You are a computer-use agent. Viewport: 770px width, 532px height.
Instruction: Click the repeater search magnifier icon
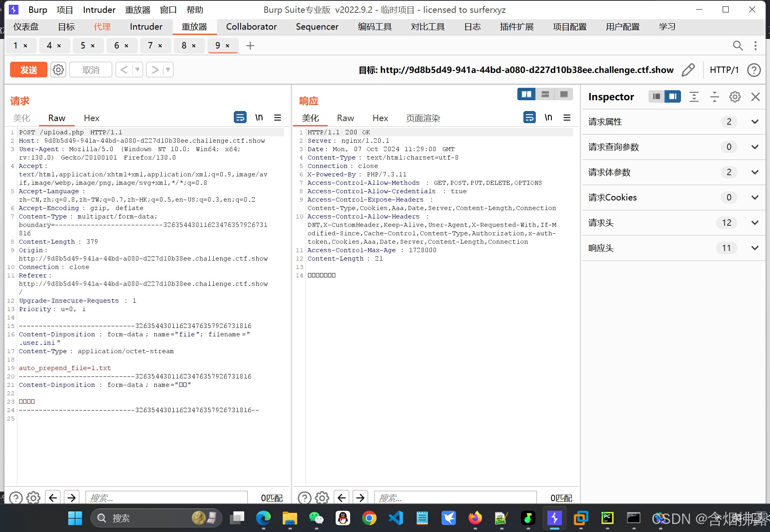(738, 46)
